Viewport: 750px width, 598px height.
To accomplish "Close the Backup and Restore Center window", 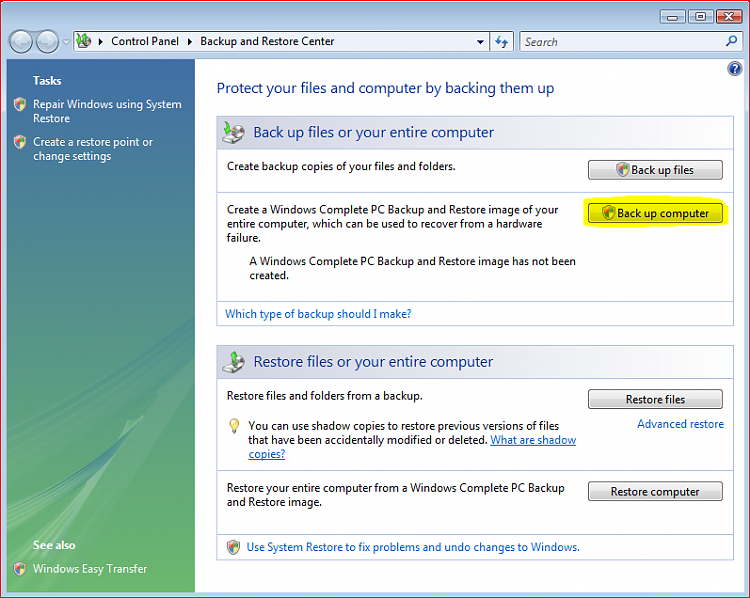I will [x=728, y=17].
